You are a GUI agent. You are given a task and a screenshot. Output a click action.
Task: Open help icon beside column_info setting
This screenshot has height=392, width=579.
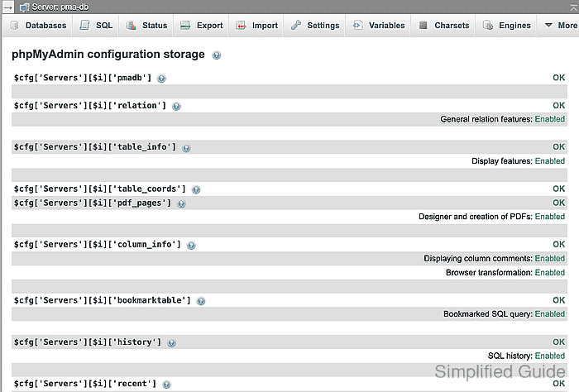[x=191, y=246]
